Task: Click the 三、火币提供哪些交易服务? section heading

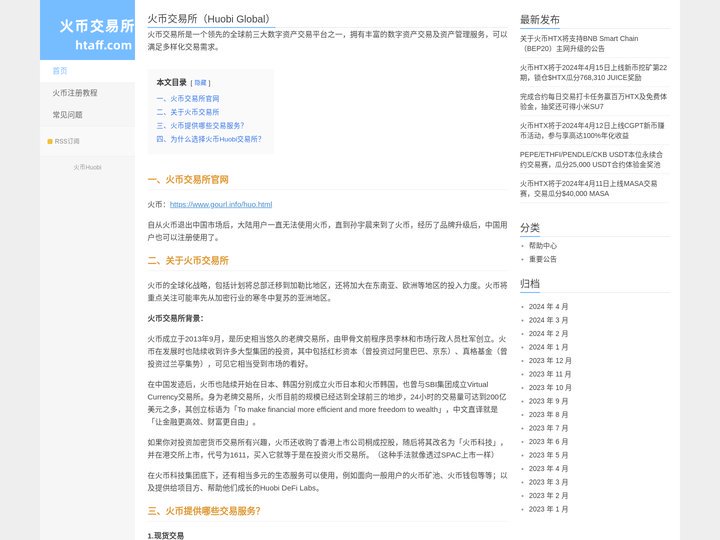Action: pos(204,511)
